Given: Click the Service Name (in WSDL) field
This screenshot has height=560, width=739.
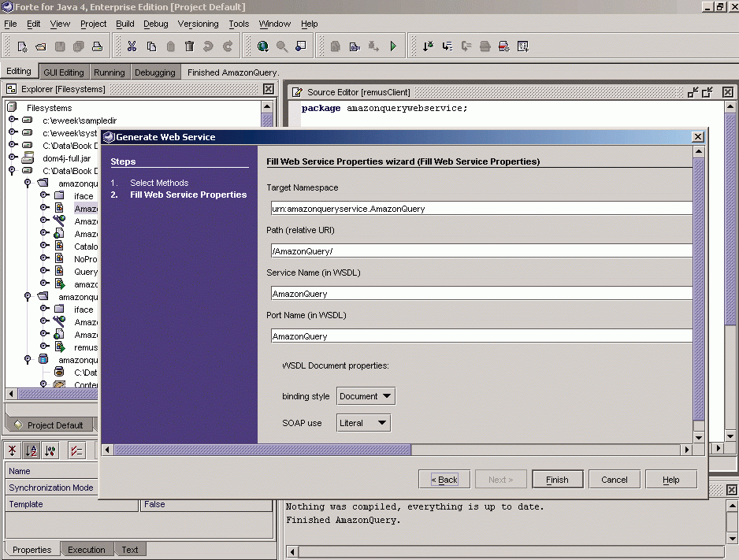Looking at the screenshot, I should [481, 294].
